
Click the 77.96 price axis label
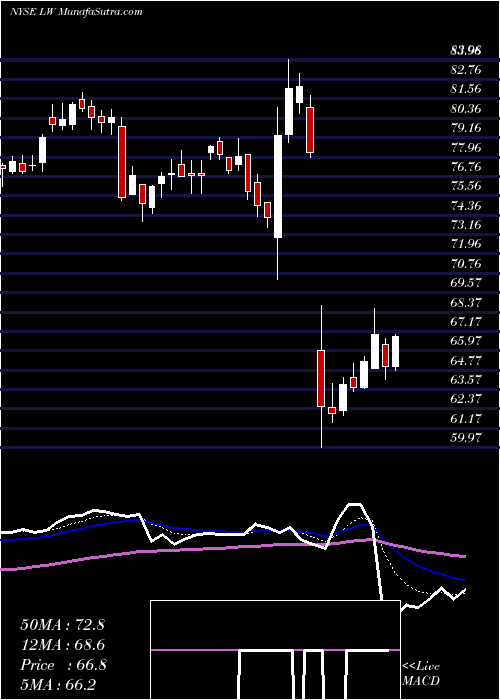466,147
